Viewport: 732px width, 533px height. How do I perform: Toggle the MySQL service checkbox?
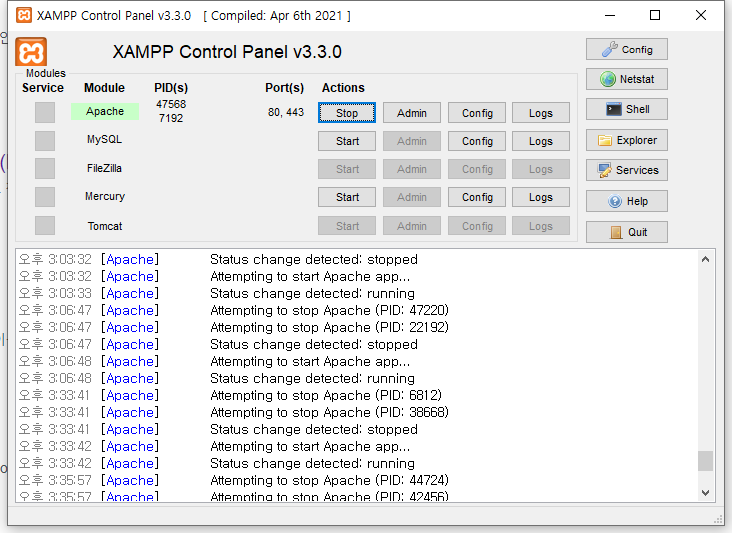click(45, 140)
